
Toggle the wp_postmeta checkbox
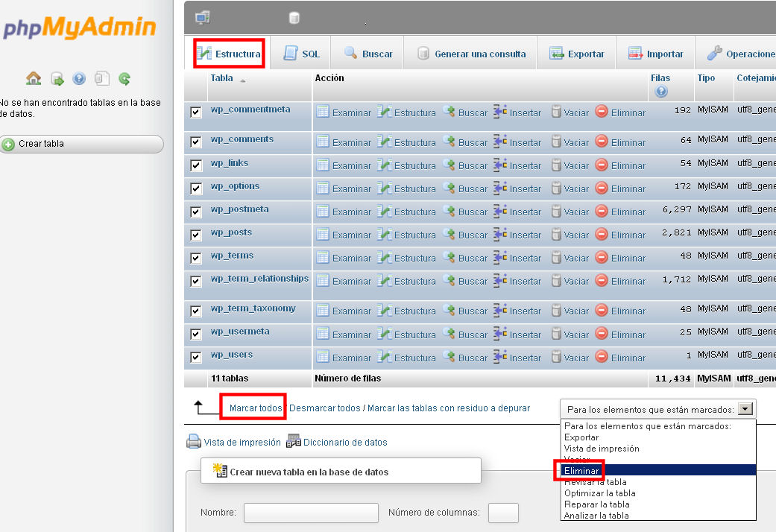[196, 212]
